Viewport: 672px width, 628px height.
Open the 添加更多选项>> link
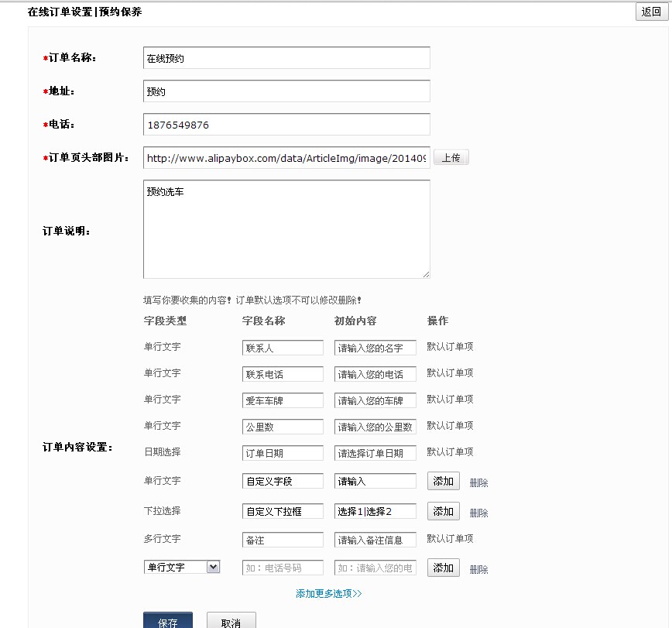click(x=329, y=594)
